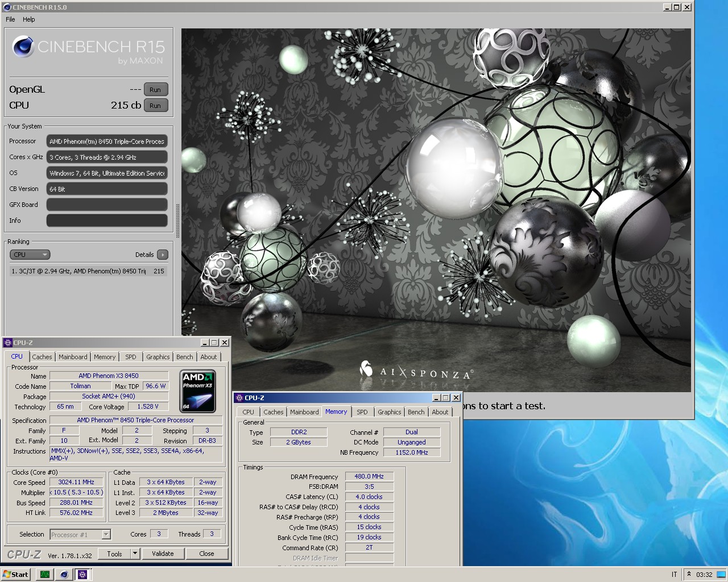The image size is (728, 582).
Task: Open the Help menu in Cinebench
Action: point(28,19)
